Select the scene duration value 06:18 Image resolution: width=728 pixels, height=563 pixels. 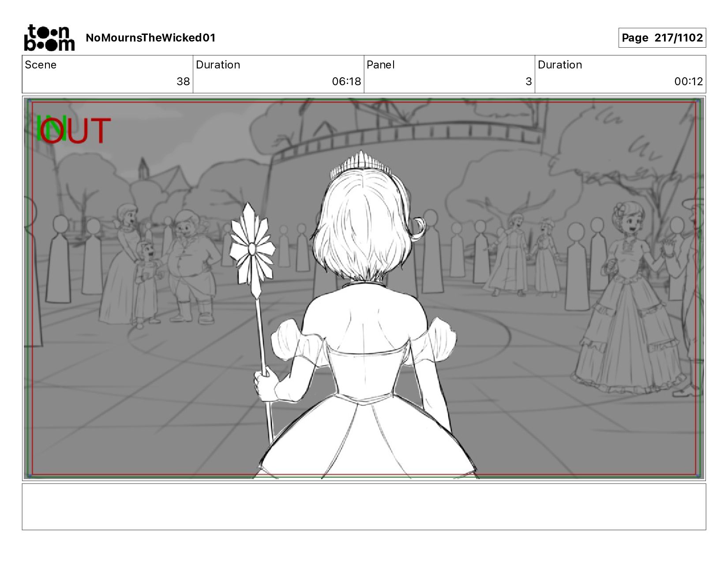[x=346, y=81]
